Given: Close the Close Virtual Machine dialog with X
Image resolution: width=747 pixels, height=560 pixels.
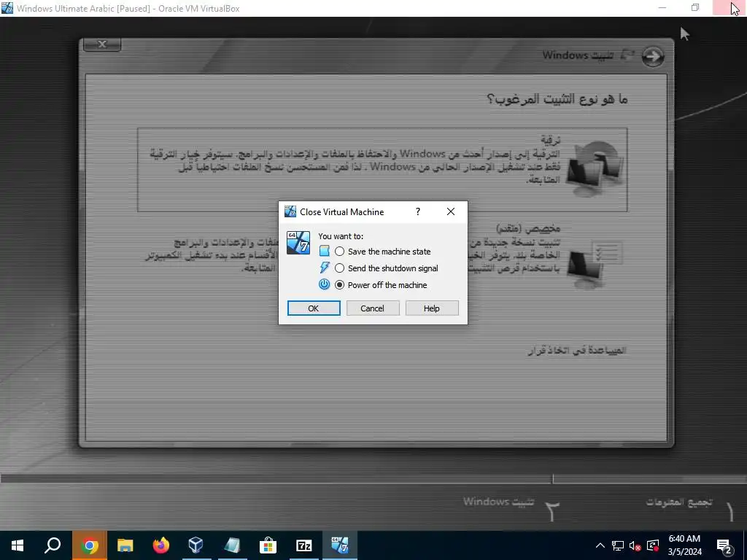Looking at the screenshot, I should click(451, 211).
